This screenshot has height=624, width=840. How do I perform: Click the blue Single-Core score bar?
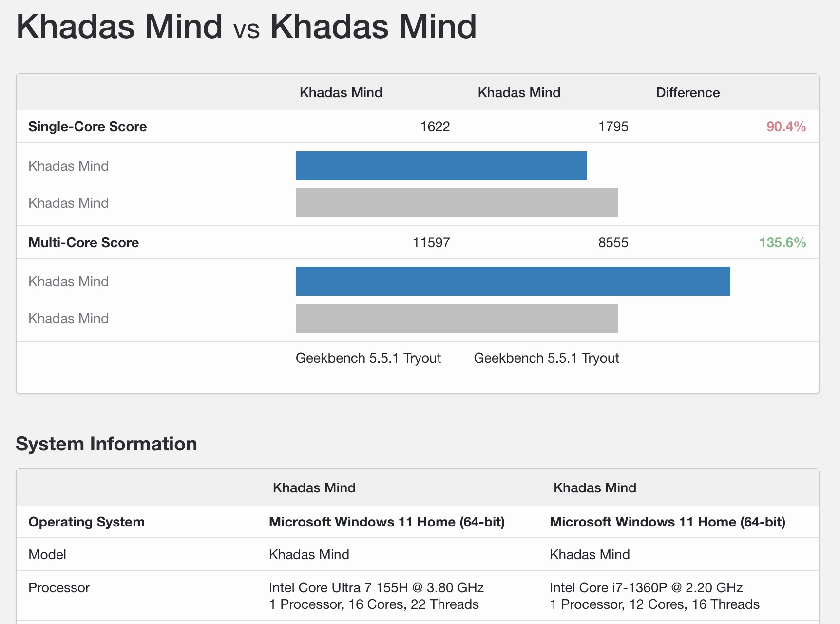[441, 166]
